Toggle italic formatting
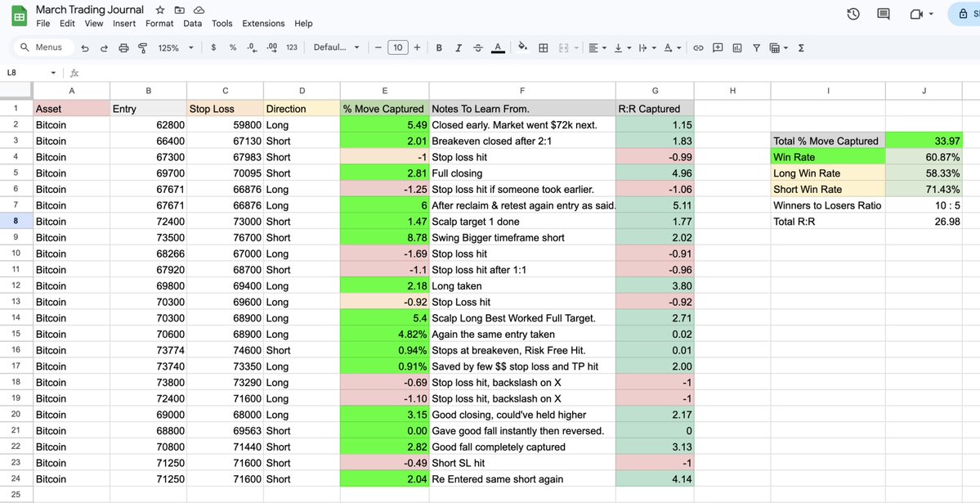 pyautogui.click(x=459, y=47)
